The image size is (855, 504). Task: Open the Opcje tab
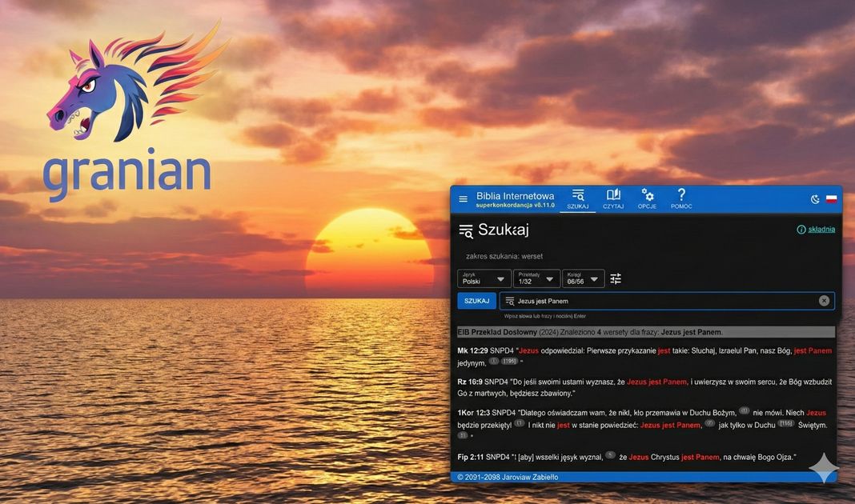point(647,198)
